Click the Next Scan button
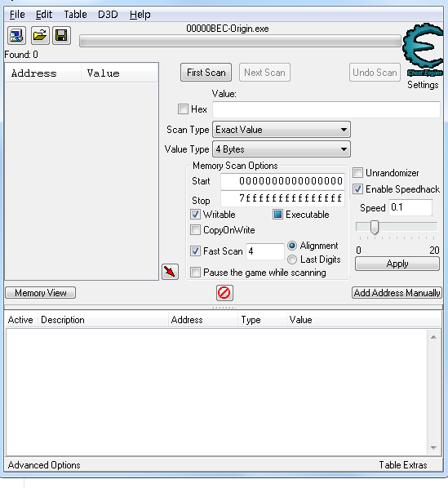448x488 pixels. click(x=264, y=73)
